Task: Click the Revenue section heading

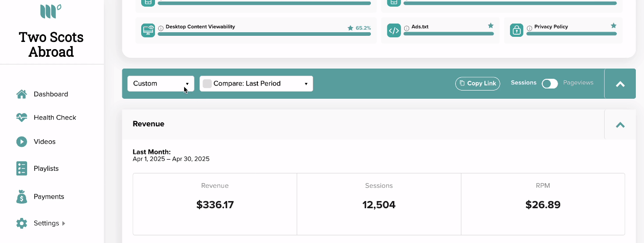Action: tap(148, 124)
